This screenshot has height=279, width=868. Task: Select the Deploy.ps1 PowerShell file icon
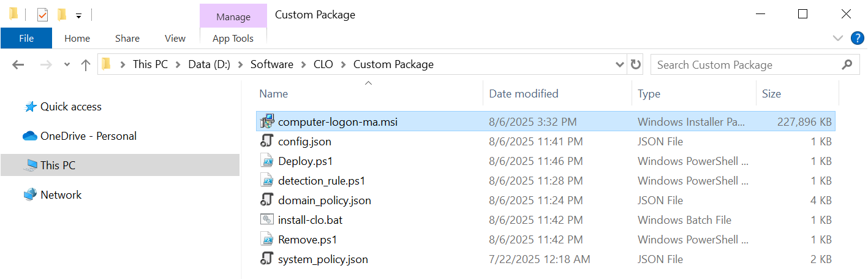pos(266,161)
